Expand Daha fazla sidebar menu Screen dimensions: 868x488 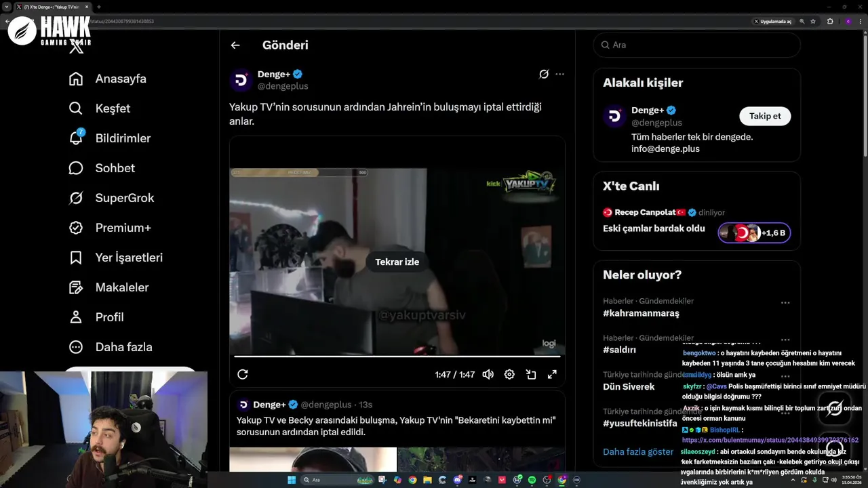[x=110, y=347]
